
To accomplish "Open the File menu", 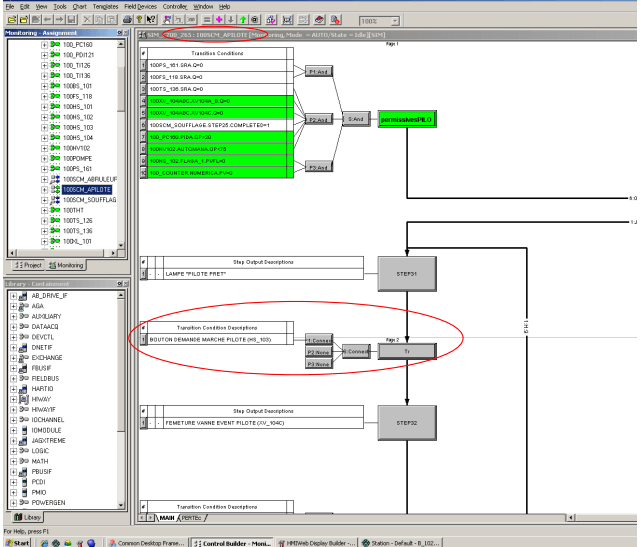I will tap(10, 7).
